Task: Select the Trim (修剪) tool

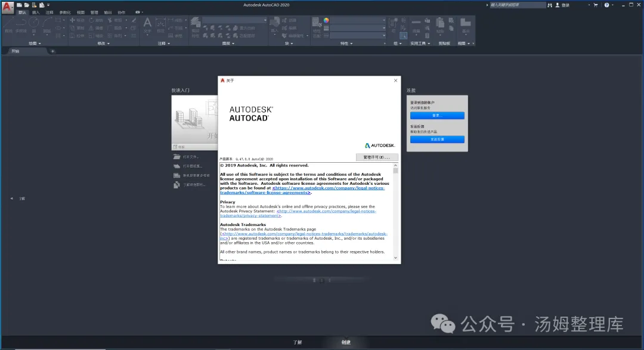Action: [x=114, y=20]
